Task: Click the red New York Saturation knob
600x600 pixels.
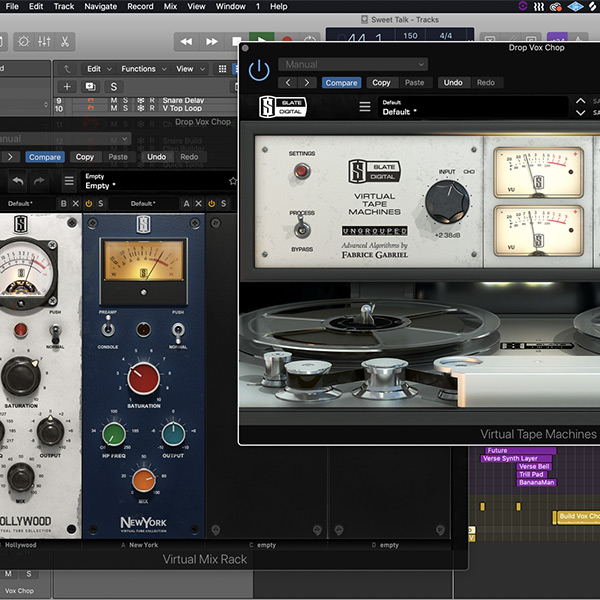Action: click(x=143, y=379)
